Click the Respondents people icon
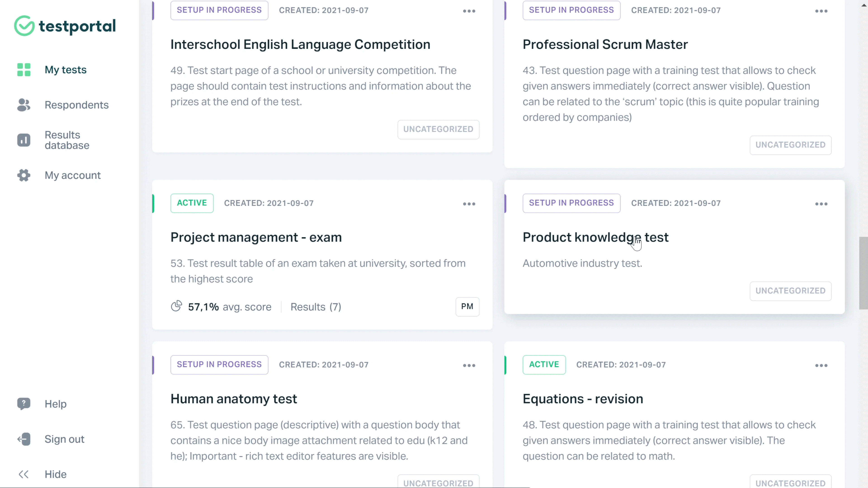 pos(24,105)
